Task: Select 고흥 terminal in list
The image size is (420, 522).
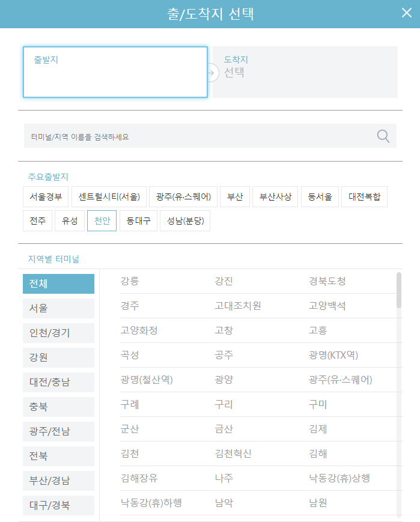Action: tap(318, 330)
